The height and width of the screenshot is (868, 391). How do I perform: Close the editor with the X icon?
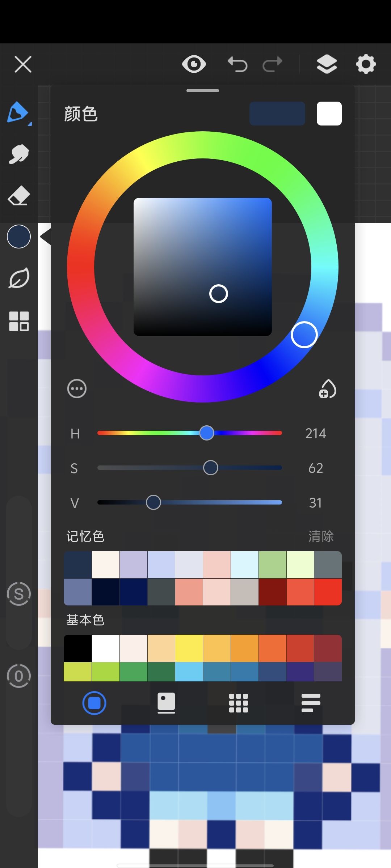(23, 64)
